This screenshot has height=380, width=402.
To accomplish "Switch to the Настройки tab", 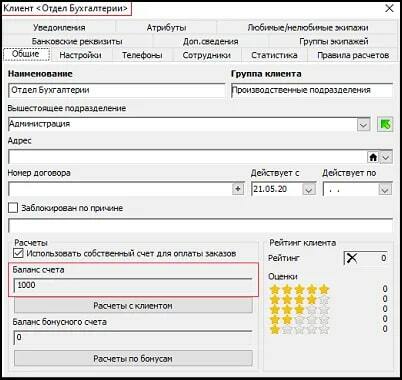I will (80, 55).
